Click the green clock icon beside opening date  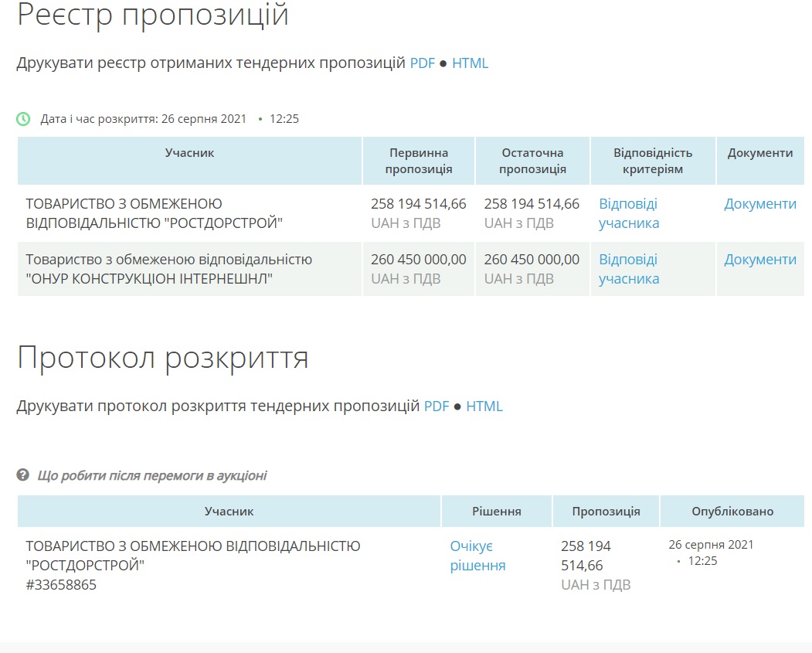(x=23, y=119)
